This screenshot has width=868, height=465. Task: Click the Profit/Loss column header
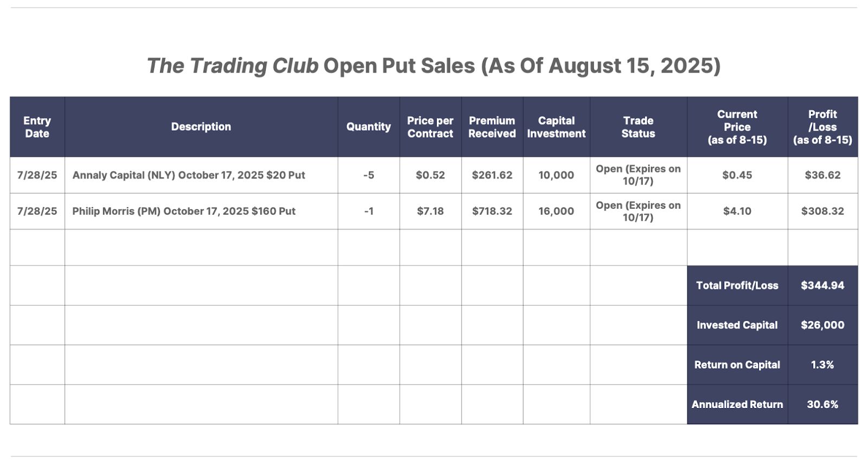822,127
